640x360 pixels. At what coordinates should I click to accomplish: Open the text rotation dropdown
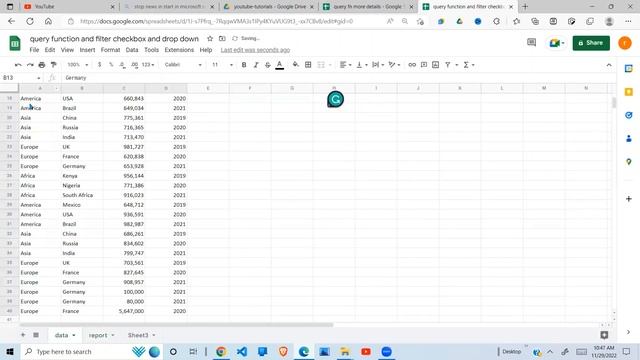394,65
